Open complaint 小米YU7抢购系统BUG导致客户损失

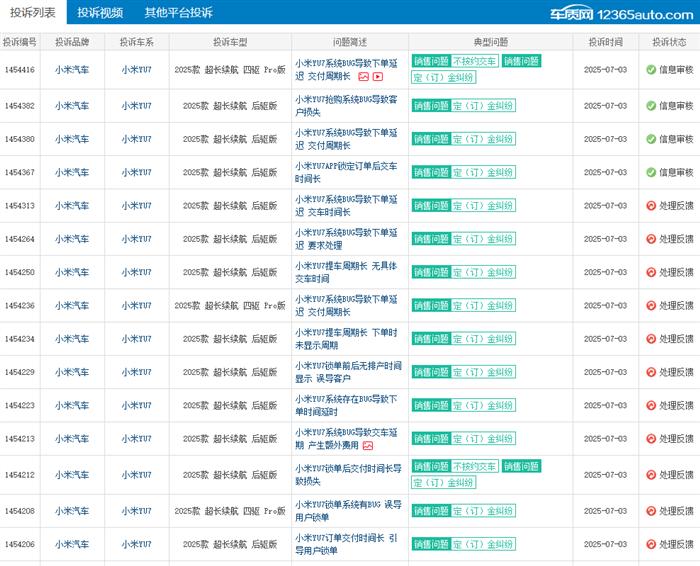click(x=346, y=106)
